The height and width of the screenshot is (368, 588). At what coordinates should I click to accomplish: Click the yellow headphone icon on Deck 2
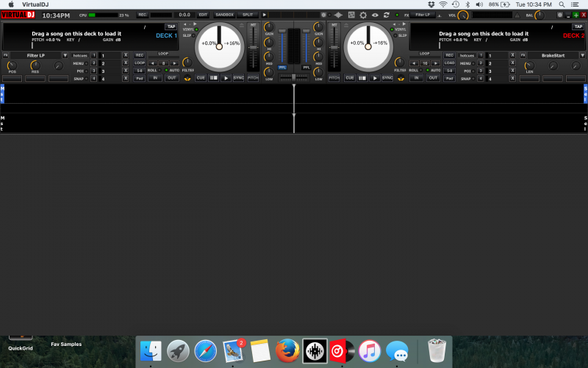pyautogui.click(x=401, y=78)
